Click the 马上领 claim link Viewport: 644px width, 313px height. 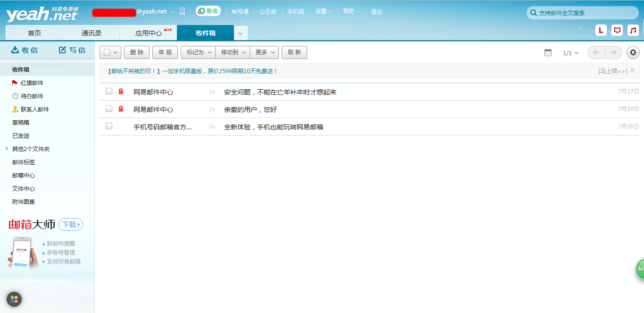point(613,70)
